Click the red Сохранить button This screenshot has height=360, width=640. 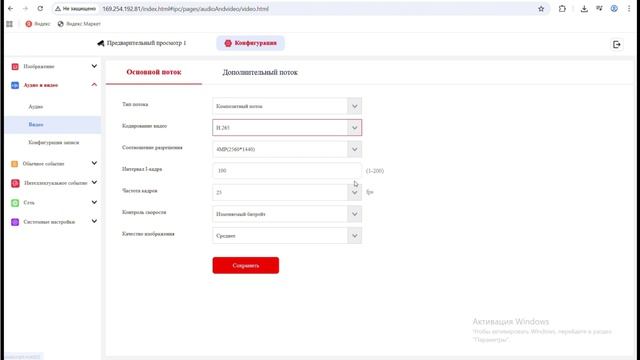pos(246,265)
